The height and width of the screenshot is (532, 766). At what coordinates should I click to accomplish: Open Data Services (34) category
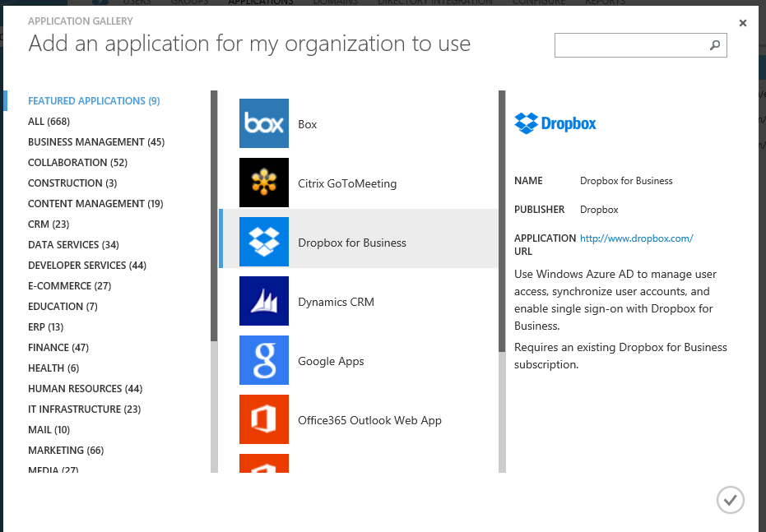73,244
